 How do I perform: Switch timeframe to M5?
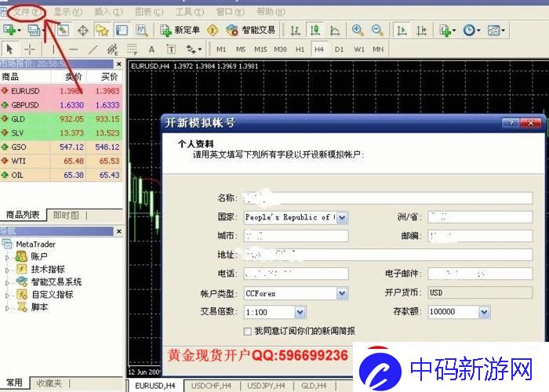click(x=241, y=49)
